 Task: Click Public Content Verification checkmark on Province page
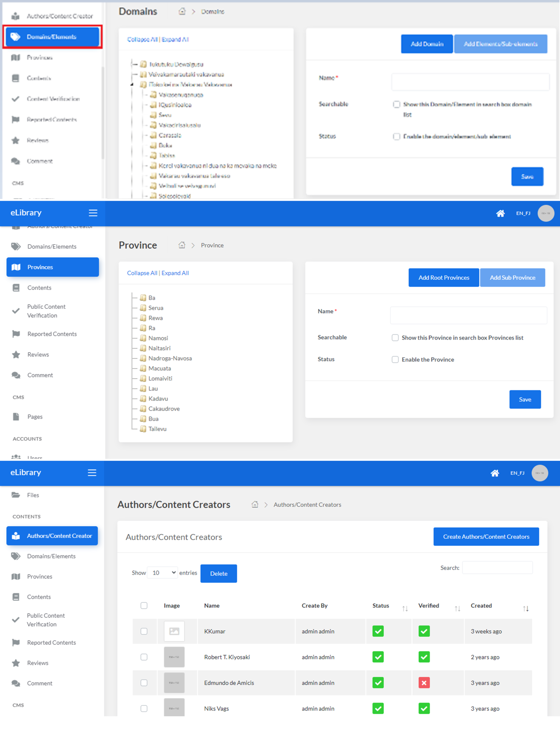[16, 311]
